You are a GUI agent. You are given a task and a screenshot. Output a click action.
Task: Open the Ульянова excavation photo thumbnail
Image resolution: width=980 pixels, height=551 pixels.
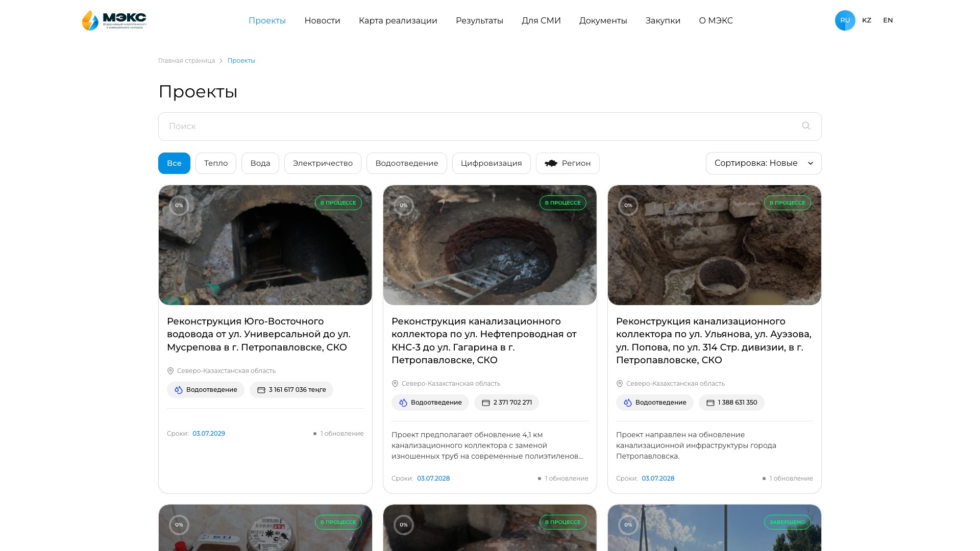point(715,245)
